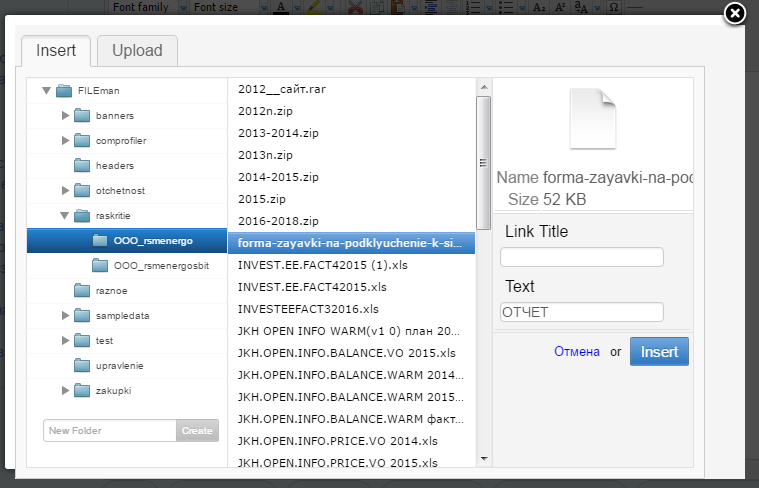Collapse the raskritie folder arrow

tap(64, 215)
